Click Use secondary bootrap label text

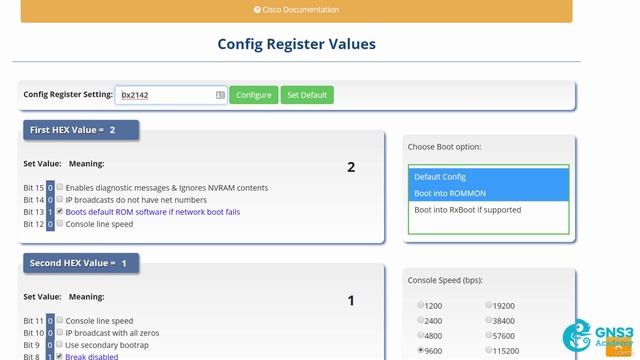coord(107,345)
